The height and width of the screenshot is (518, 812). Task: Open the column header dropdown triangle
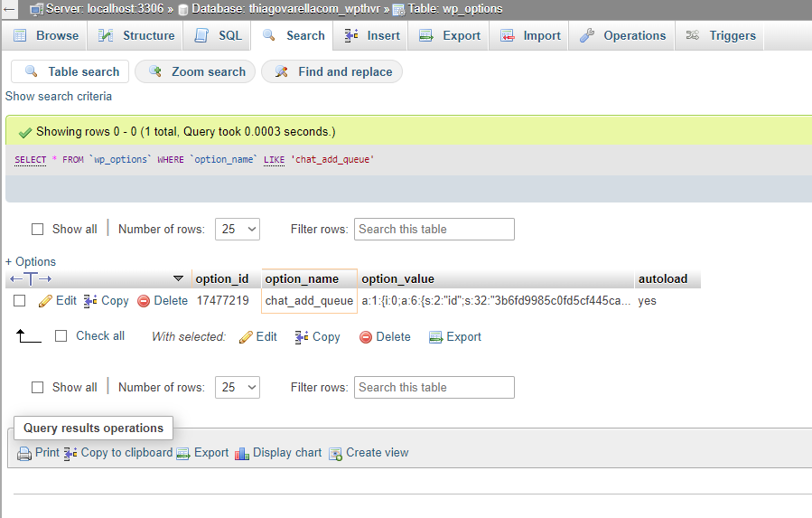[x=178, y=279]
